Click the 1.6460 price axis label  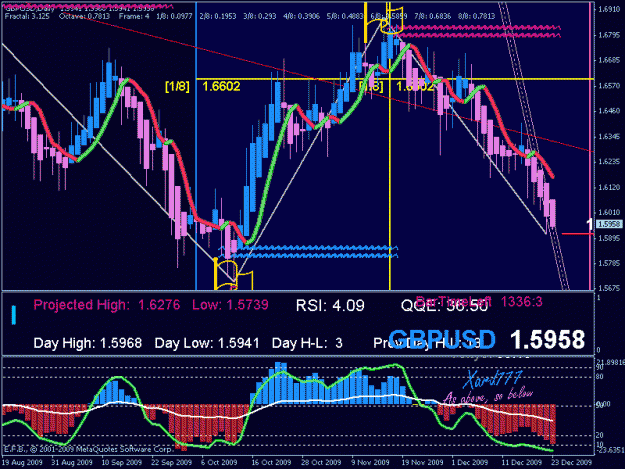pyautogui.click(x=609, y=111)
